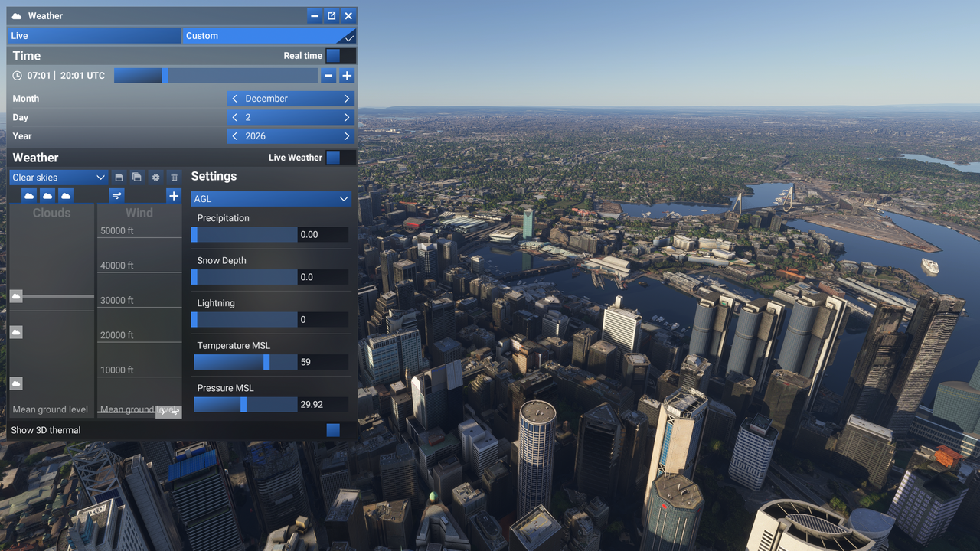Image resolution: width=980 pixels, height=551 pixels.
Task: Go to previous month before December
Action: coord(235,99)
